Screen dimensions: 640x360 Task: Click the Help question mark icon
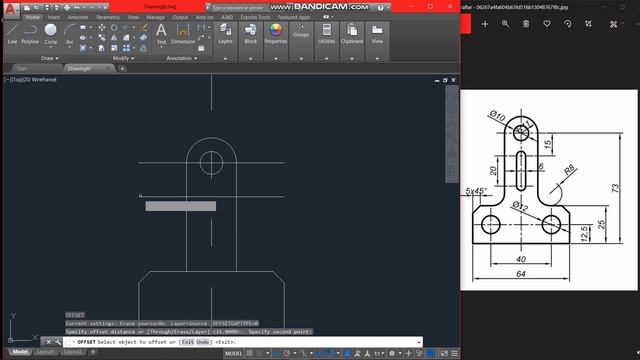[380, 7]
